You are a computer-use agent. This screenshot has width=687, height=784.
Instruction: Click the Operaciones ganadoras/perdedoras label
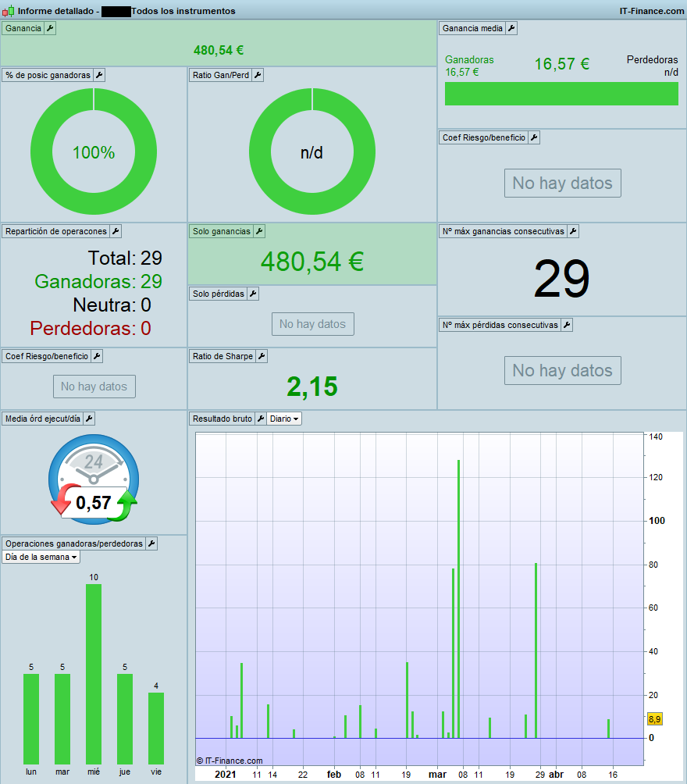(x=74, y=543)
